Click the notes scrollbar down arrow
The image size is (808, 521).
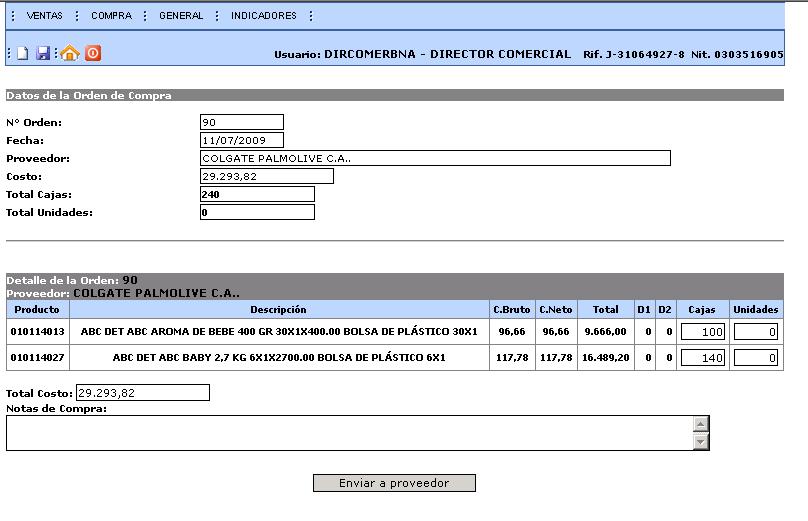coord(700,441)
